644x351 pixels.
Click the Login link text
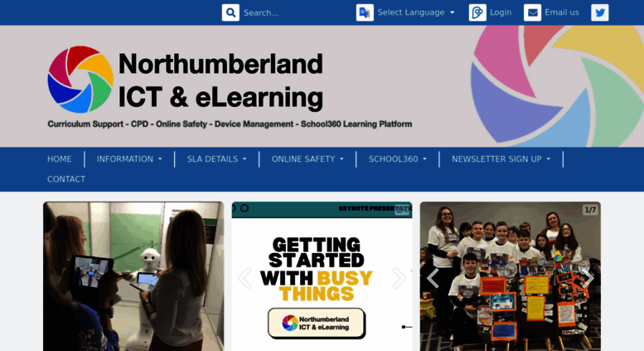(x=501, y=12)
